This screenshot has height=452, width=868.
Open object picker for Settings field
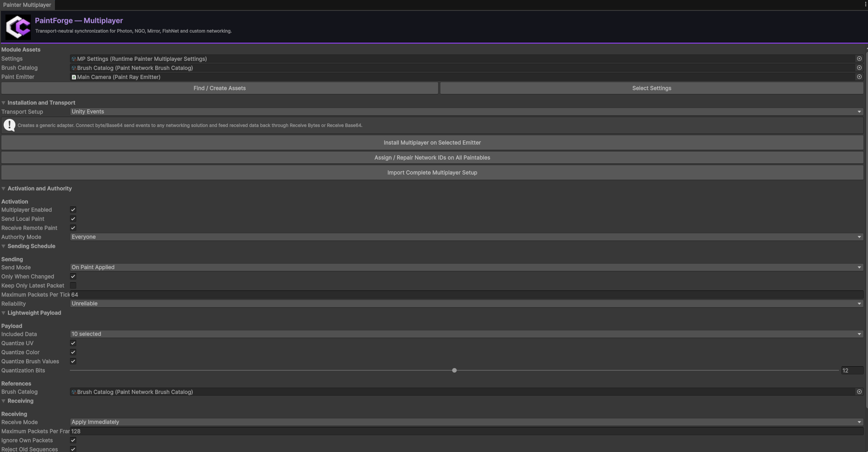[859, 59]
